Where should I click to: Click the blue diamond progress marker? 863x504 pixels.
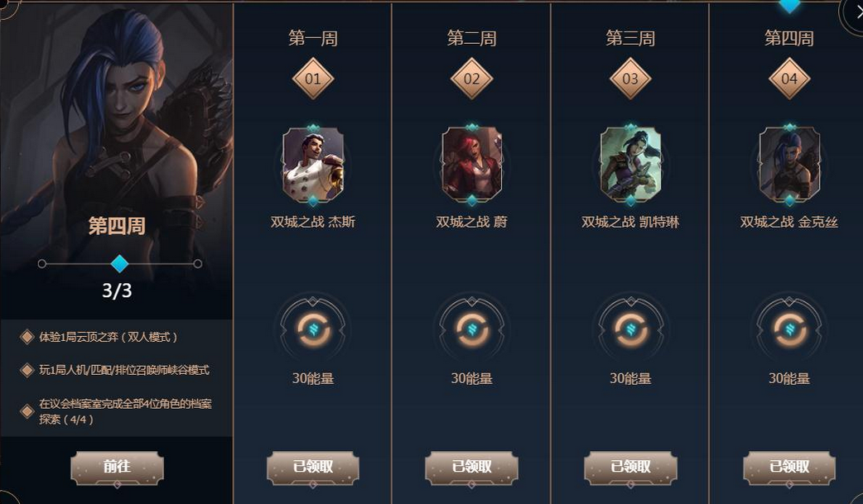click(119, 263)
